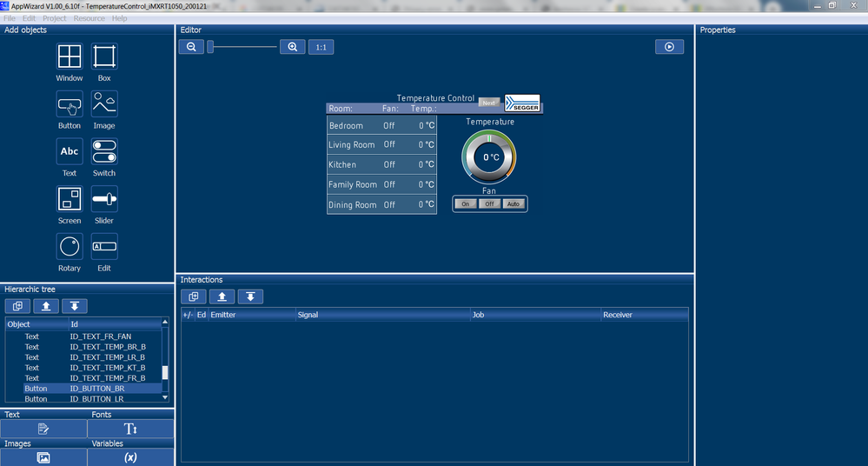Click the fan On button

click(x=466, y=204)
